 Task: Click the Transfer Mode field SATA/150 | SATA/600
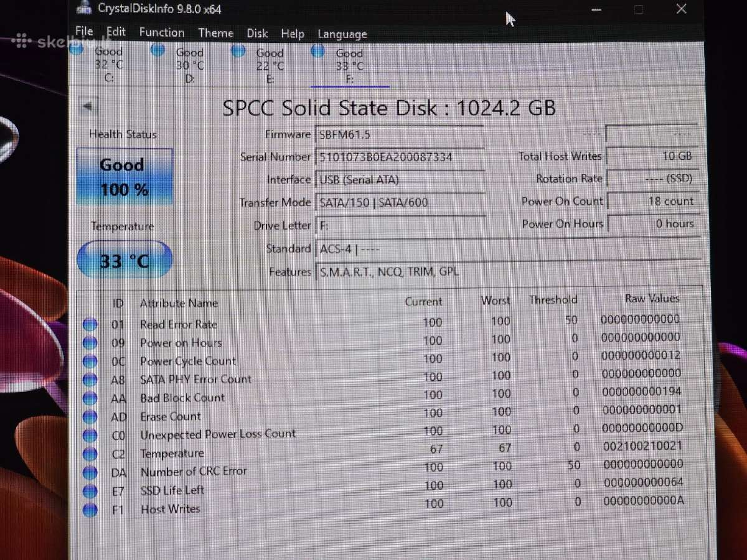(400, 202)
